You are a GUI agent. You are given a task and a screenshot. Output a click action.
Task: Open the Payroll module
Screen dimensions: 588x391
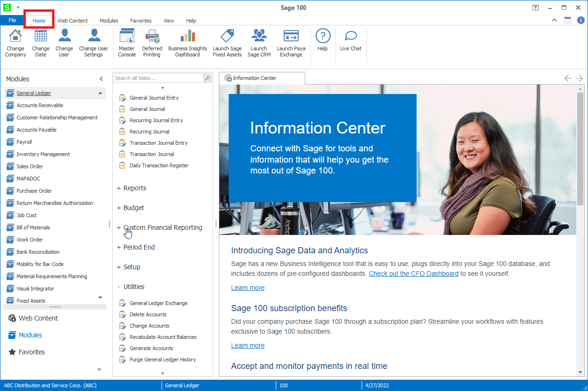click(24, 142)
